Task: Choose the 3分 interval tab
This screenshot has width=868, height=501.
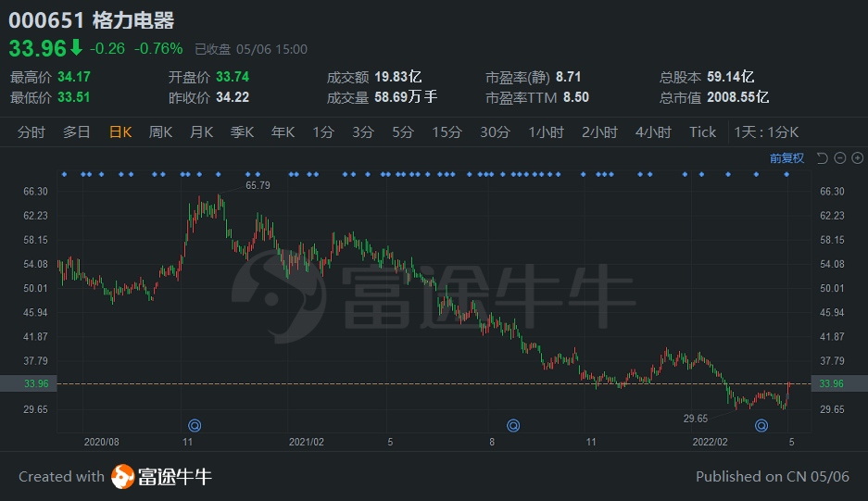Action: tap(363, 132)
